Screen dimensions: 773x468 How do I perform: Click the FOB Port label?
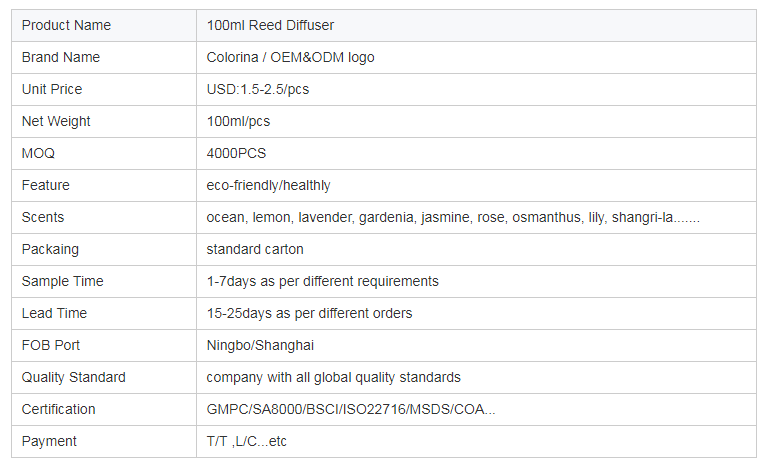(x=51, y=345)
